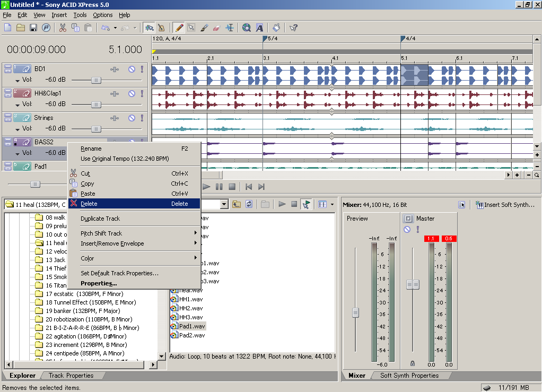
Task: Solo the Strings track
Action: (x=142, y=118)
